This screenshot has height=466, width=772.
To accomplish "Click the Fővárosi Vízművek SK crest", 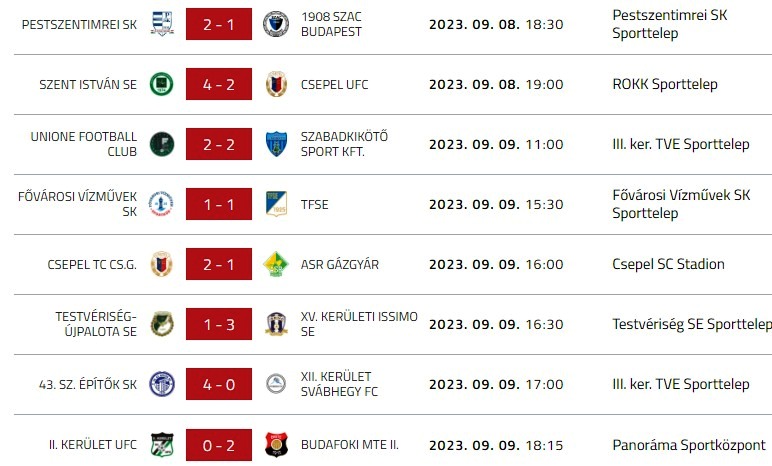I will point(161,204).
